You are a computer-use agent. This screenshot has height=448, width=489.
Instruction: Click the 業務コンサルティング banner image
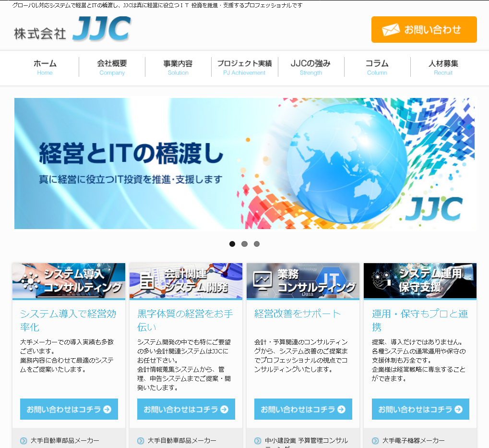coord(303,281)
